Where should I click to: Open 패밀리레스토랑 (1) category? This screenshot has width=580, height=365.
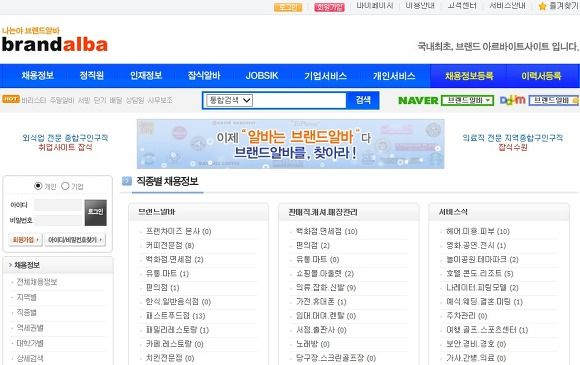tap(177, 330)
